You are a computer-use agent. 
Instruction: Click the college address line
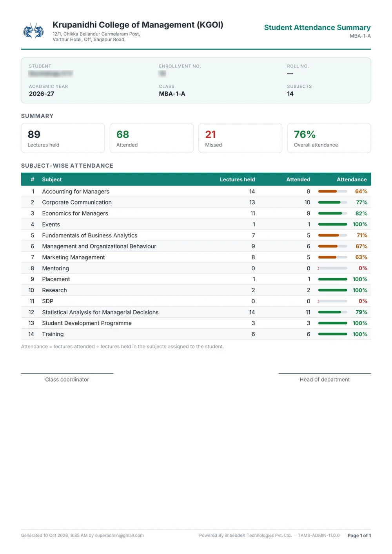pyautogui.click(x=96, y=37)
